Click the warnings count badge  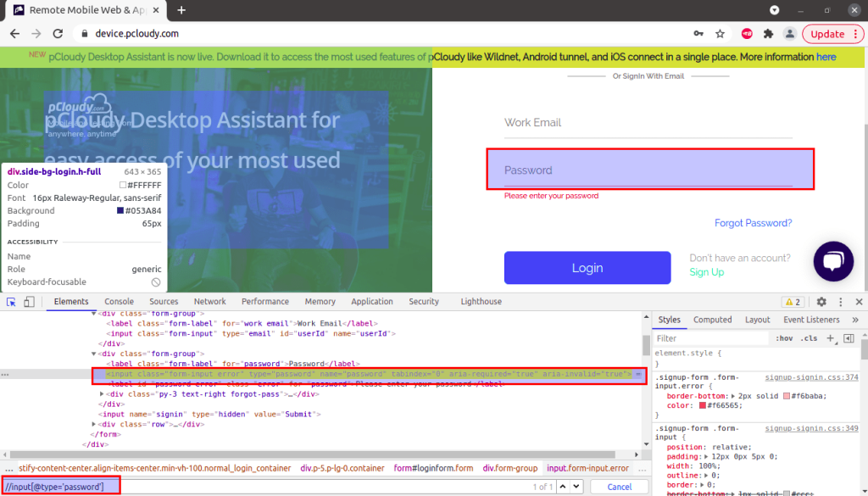(x=793, y=302)
